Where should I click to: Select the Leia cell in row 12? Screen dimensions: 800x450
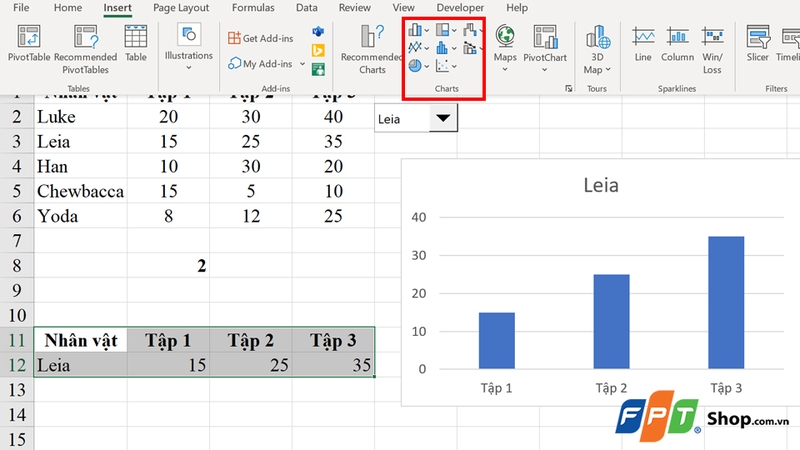[81, 365]
